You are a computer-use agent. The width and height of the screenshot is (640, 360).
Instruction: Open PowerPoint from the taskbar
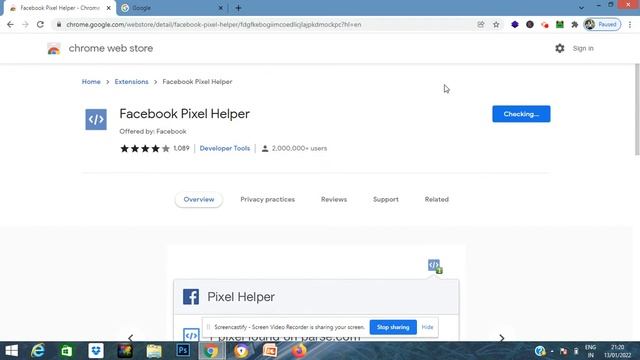pos(270,351)
